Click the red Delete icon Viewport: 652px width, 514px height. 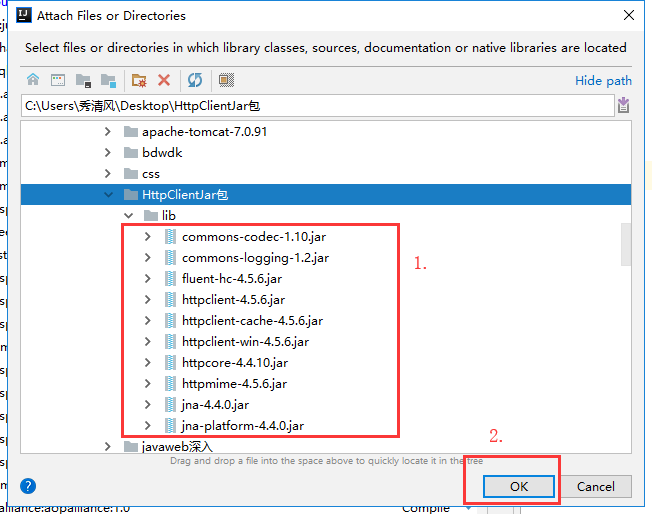click(164, 80)
